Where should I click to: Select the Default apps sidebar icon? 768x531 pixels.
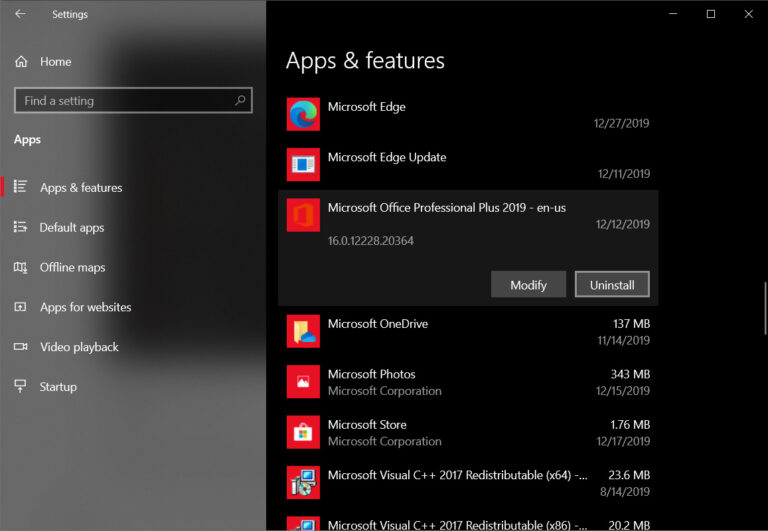click(20, 227)
